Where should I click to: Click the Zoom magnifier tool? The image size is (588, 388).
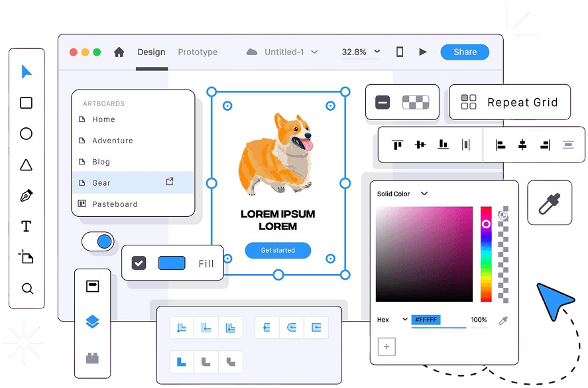click(x=27, y=289)
